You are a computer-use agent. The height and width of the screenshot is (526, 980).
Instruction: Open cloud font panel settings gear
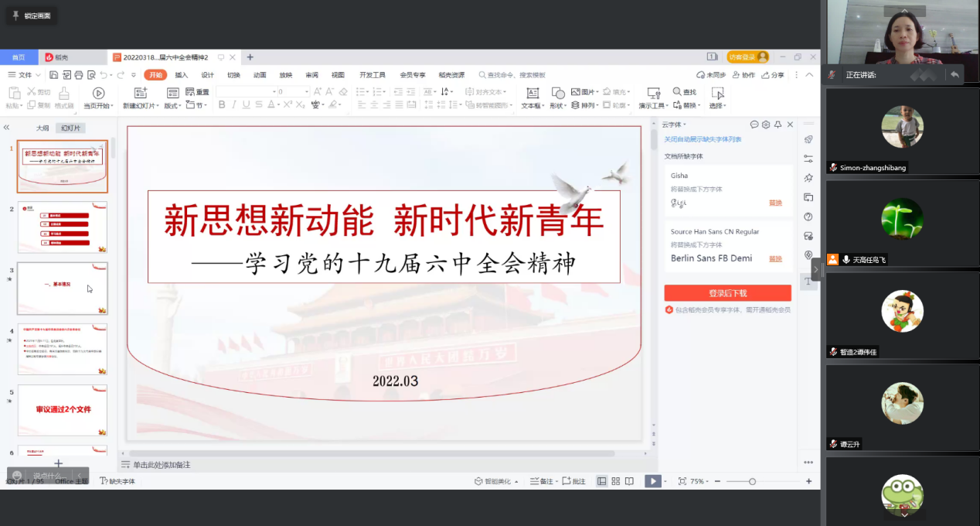coord(766,125)
